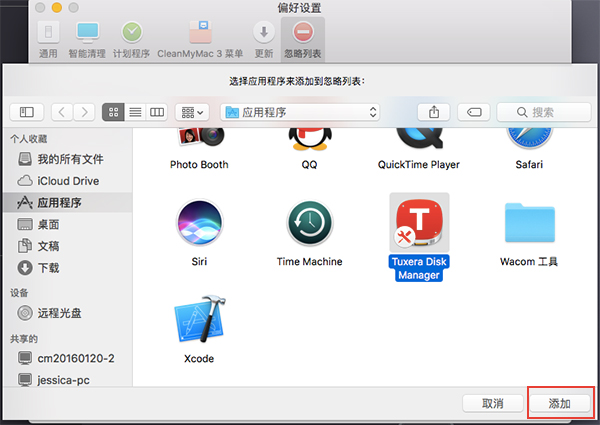Image resolution: width=600 pixels, height=425 pixels.
Task: Select the Siri application icon
Action: pos(199,222)
